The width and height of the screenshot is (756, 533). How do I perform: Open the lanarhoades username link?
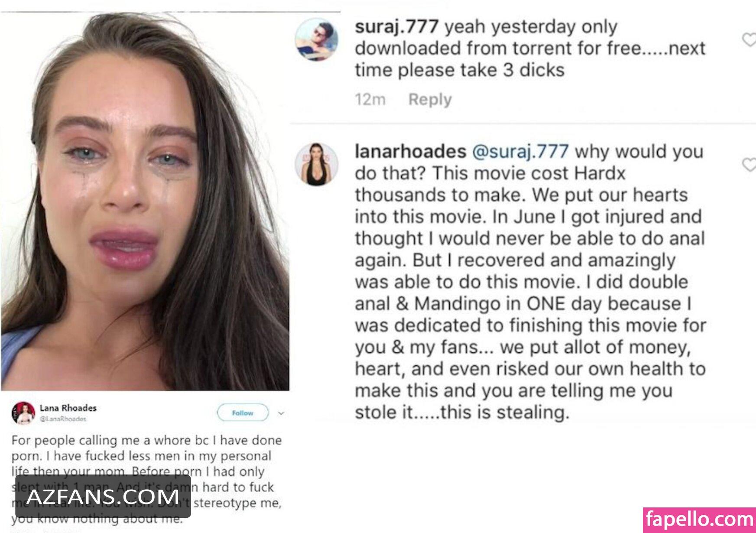pyautogui.click(x=410, y=152)
